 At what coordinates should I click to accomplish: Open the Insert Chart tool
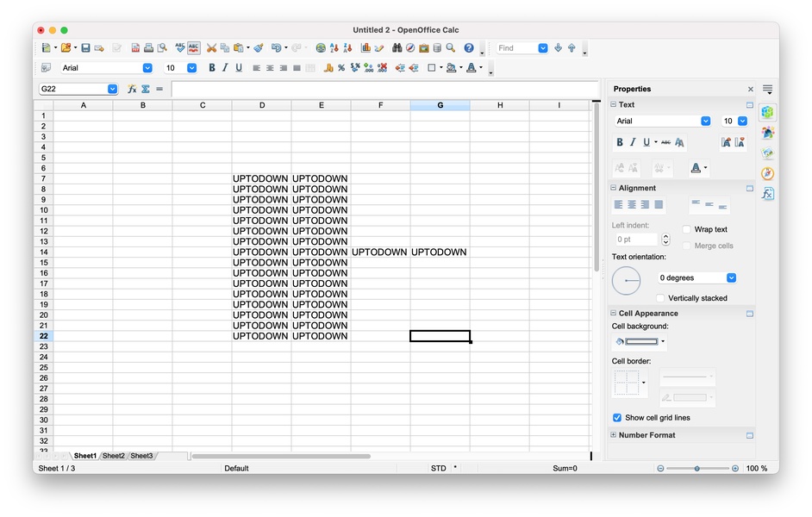pos(366,48)
